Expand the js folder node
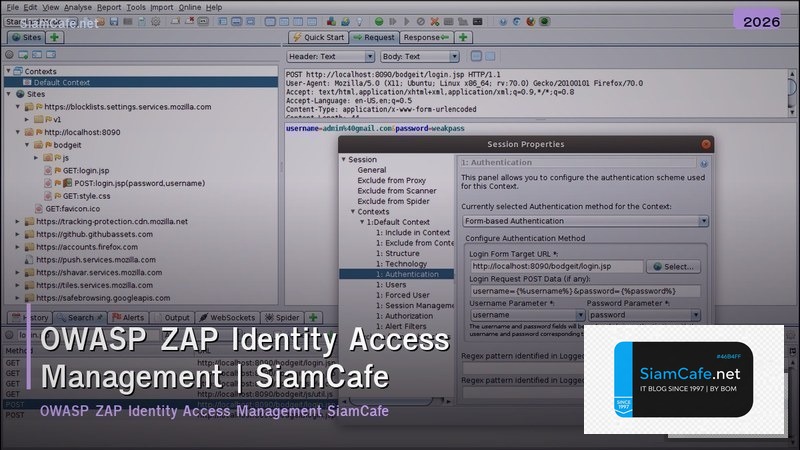This screenshot has width=800, height=450. [x=36, y=158]
